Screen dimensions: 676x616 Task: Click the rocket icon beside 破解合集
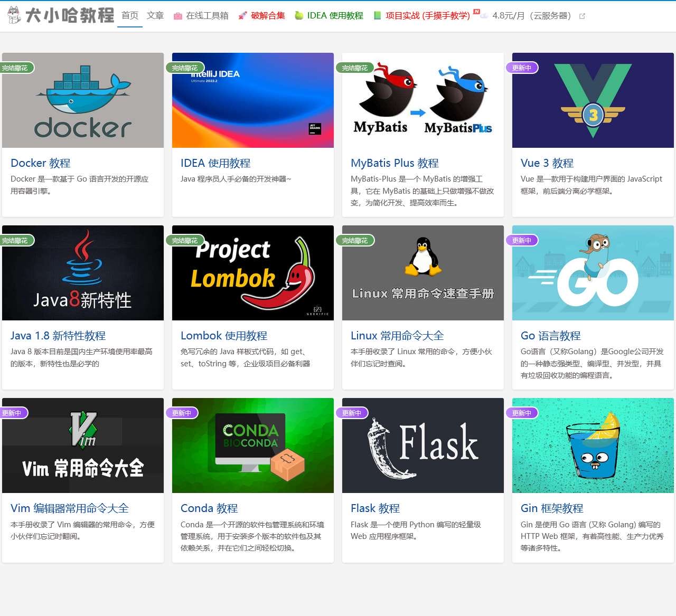coord(242,16)
